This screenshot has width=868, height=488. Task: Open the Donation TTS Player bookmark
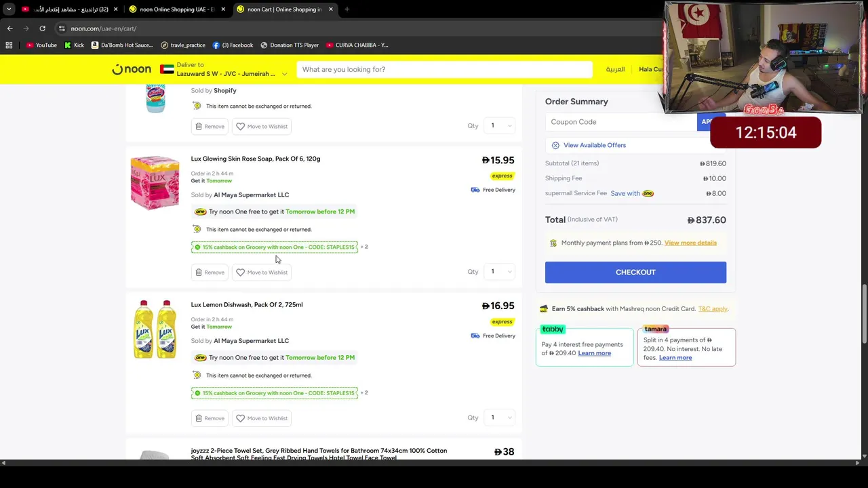tap(290, 45)
